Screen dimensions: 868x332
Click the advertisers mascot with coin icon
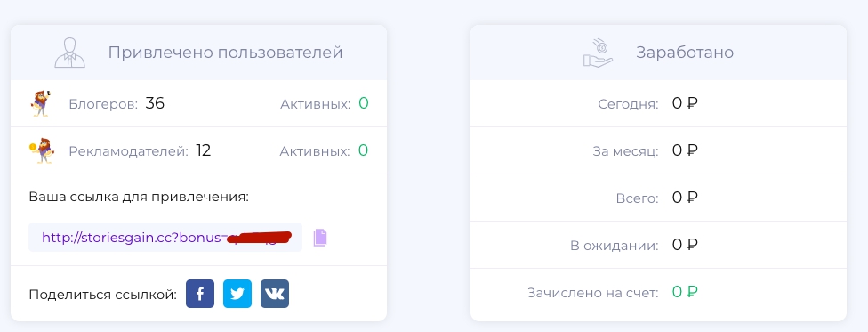[42, 150]
